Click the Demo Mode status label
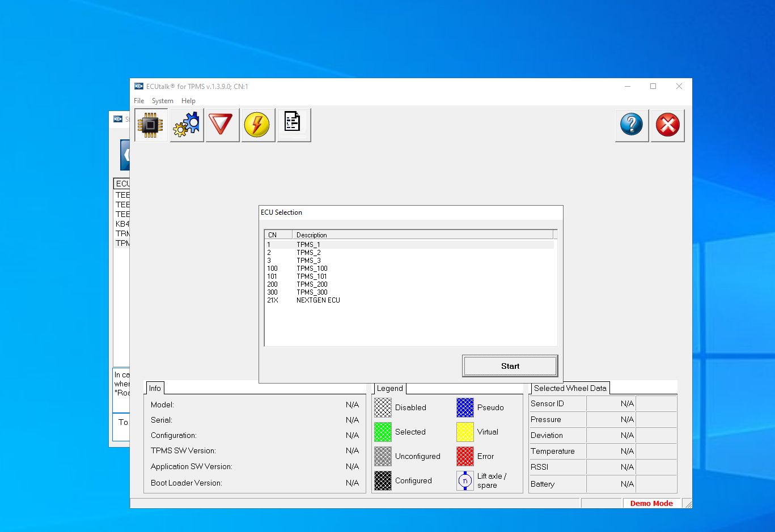The width and height of the screenshot is (775, 532). pyautogui.click(x=651, y=503)
